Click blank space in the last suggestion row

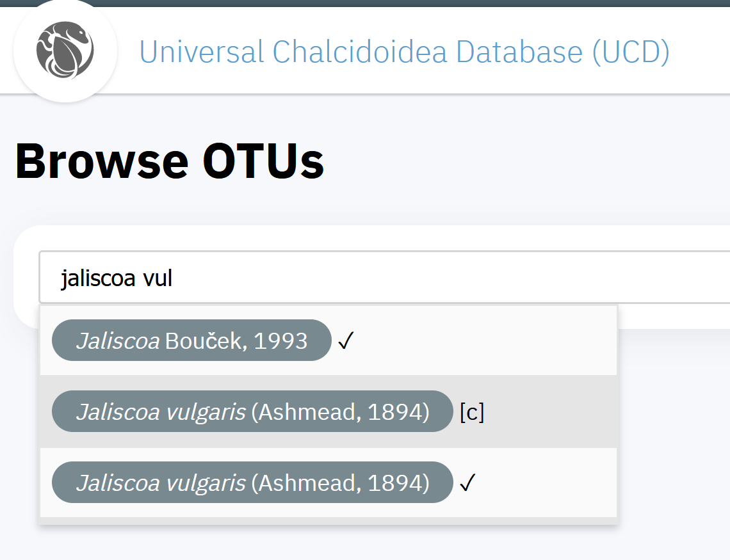pyautogui.click(x=545, y=483)
